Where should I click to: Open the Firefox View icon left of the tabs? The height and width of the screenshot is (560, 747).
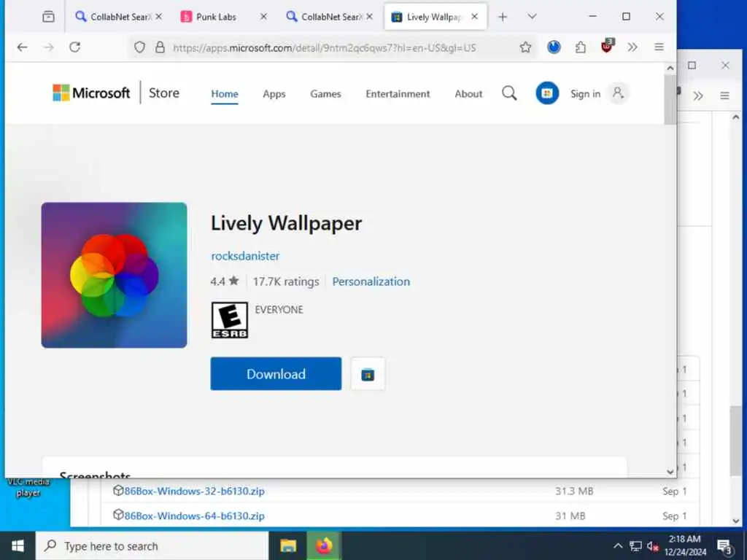pos(48,17)
